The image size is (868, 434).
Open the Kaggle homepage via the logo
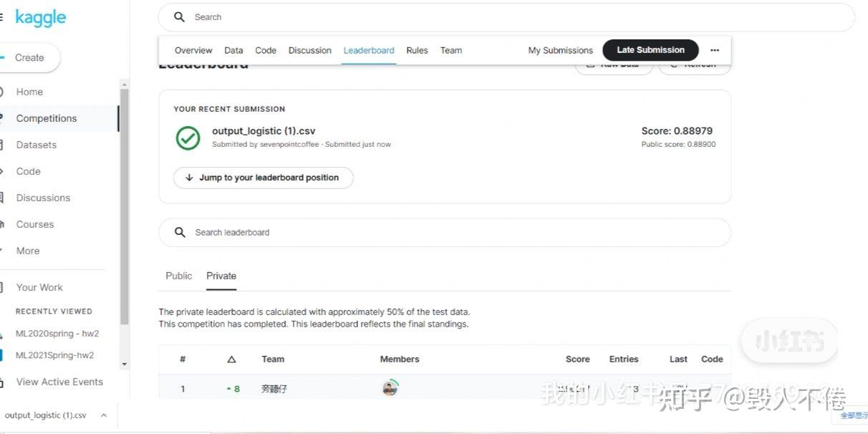click(x=40, y=17)
